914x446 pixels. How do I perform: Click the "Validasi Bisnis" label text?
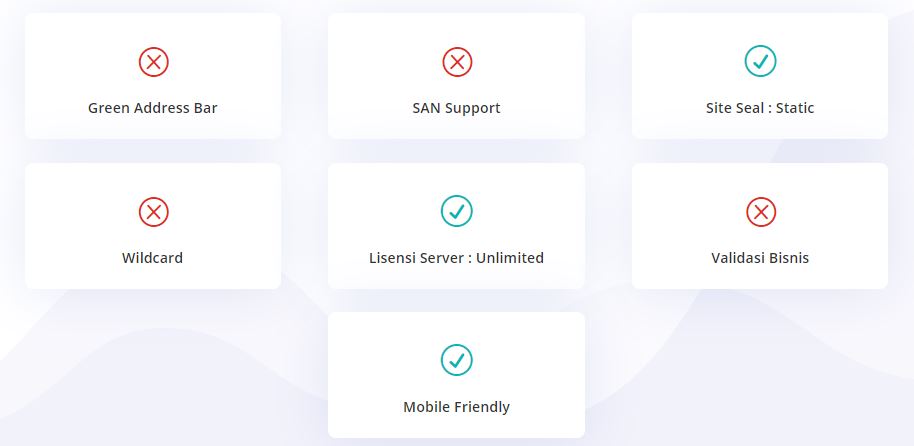click(760, 258)
